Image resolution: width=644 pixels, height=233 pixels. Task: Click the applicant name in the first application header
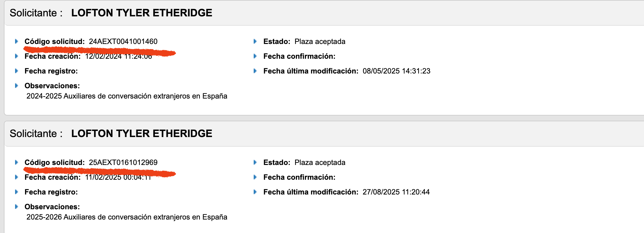click(141, 13)
